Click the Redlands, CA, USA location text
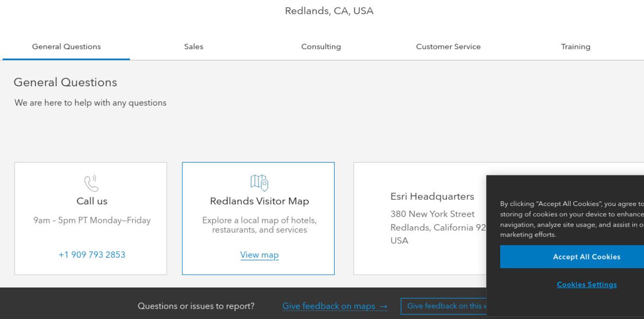The image size is (644, 319). coord(329,11)
